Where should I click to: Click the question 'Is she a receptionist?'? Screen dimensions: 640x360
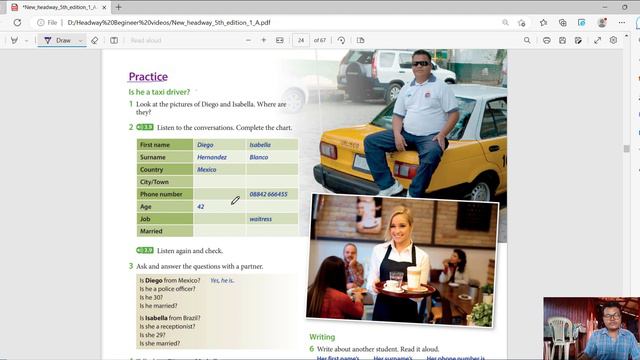click(167, 327)
